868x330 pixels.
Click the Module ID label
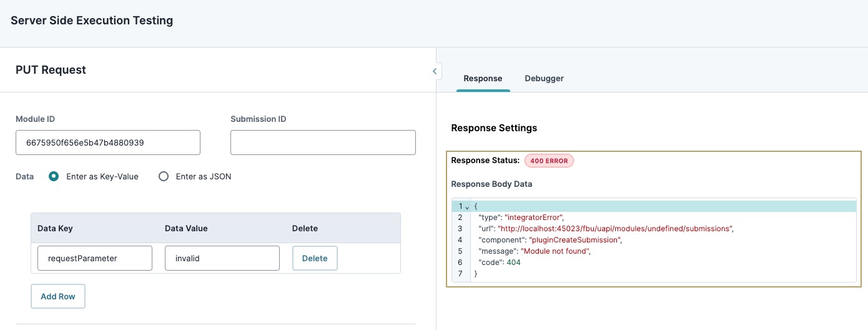pos(36,119)
